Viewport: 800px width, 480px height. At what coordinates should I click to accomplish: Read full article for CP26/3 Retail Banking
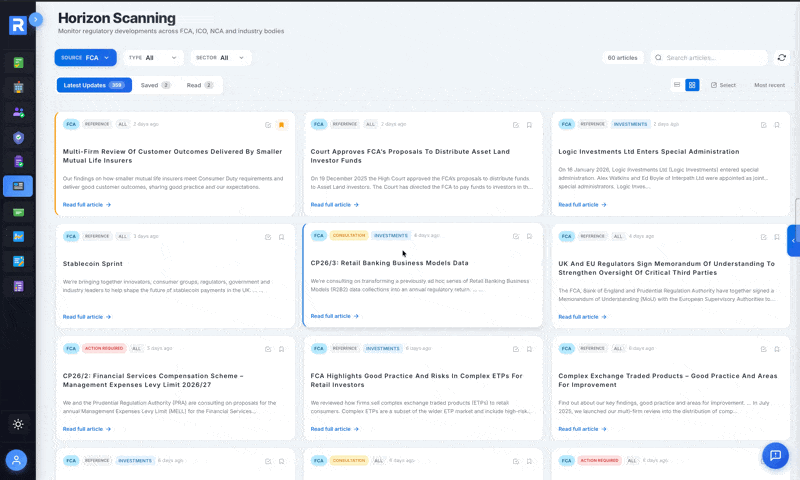pos(335,316)
